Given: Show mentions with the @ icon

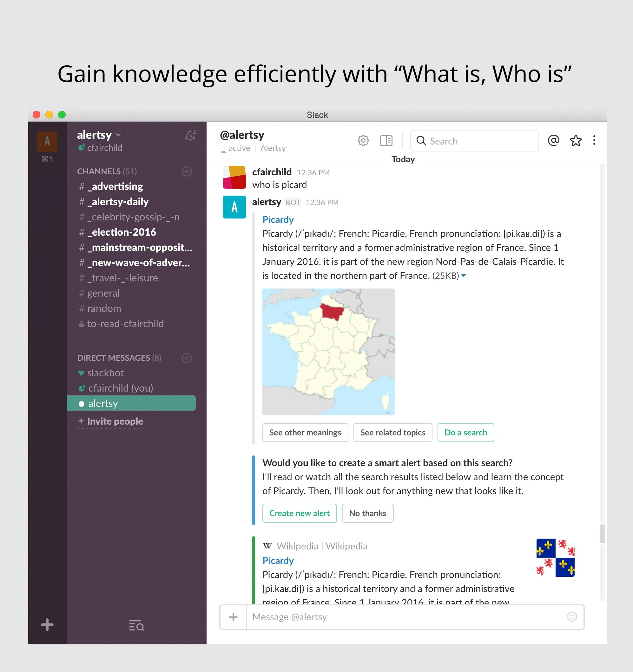Looking at the screenshot, I should tap(553, 140).
